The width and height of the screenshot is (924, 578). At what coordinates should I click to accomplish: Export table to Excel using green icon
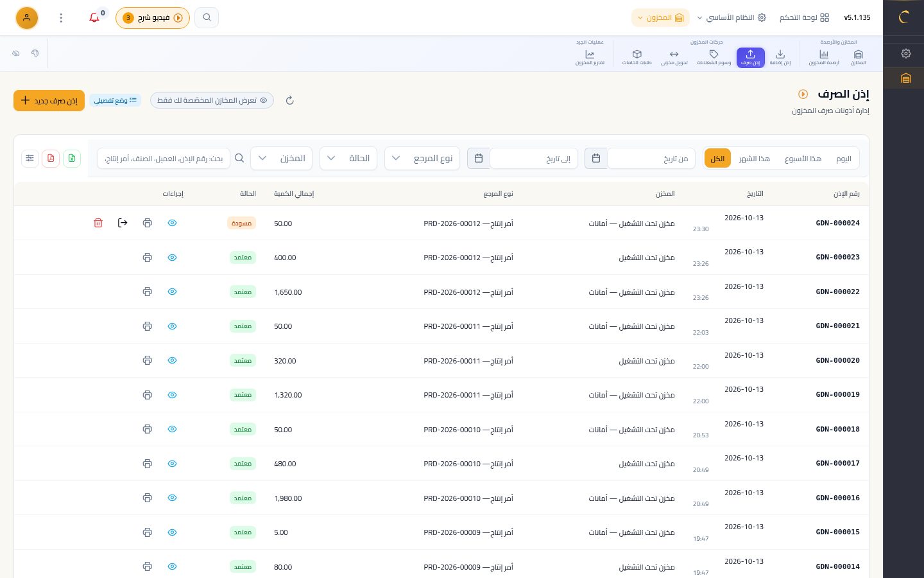[72, 158]
